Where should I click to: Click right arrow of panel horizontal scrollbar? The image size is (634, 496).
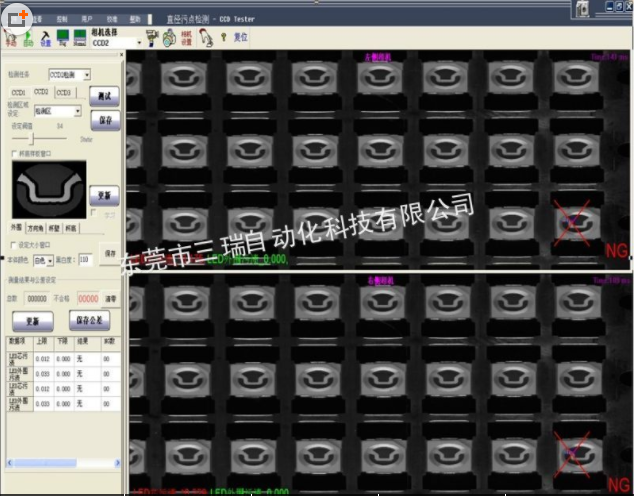[x=117, y=463]
